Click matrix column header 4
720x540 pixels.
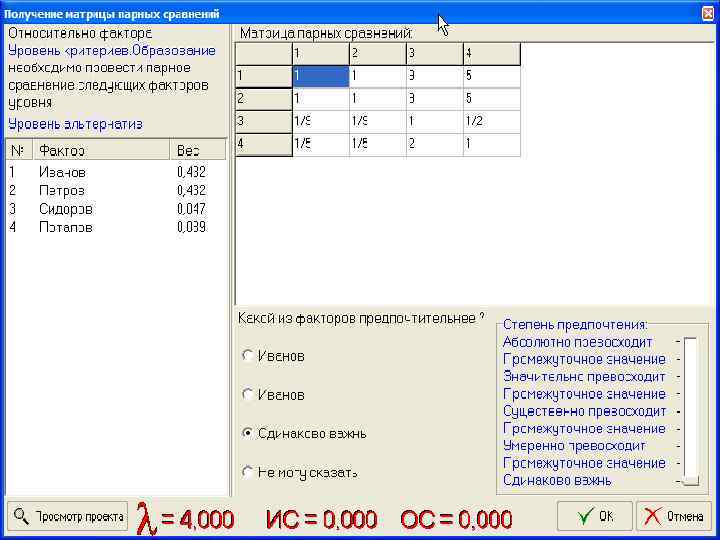pos(492,54)
